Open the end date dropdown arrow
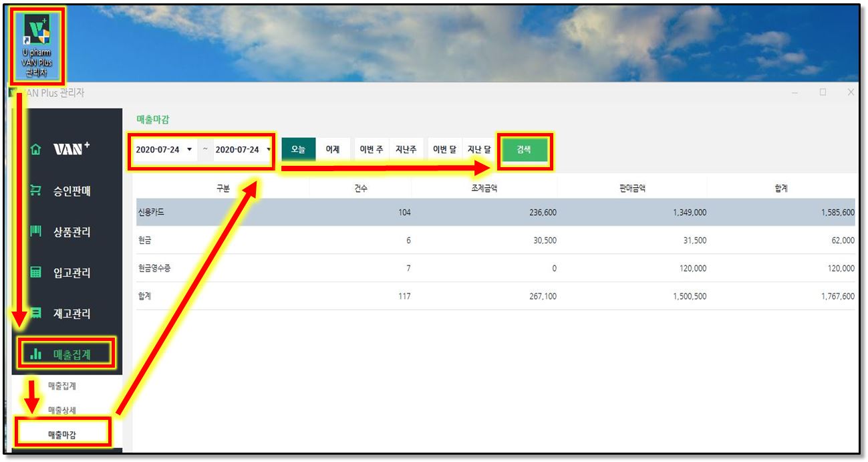 (268, 150)
